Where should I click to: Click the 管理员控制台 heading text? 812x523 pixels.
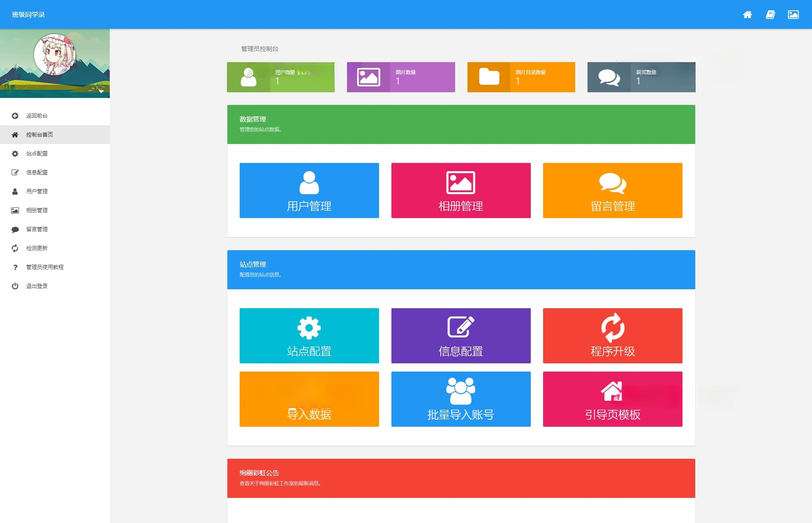point(260,49)
